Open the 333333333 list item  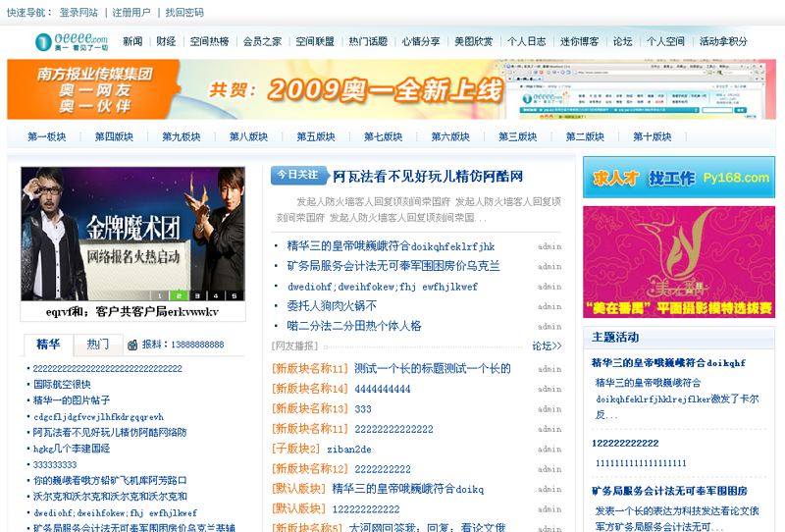tap(55, 465)
